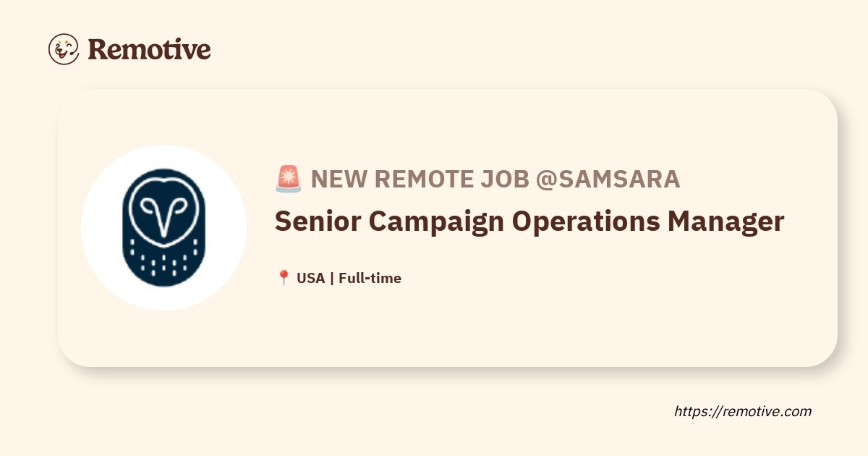Open the https://remotive.com link

[743, 411]
